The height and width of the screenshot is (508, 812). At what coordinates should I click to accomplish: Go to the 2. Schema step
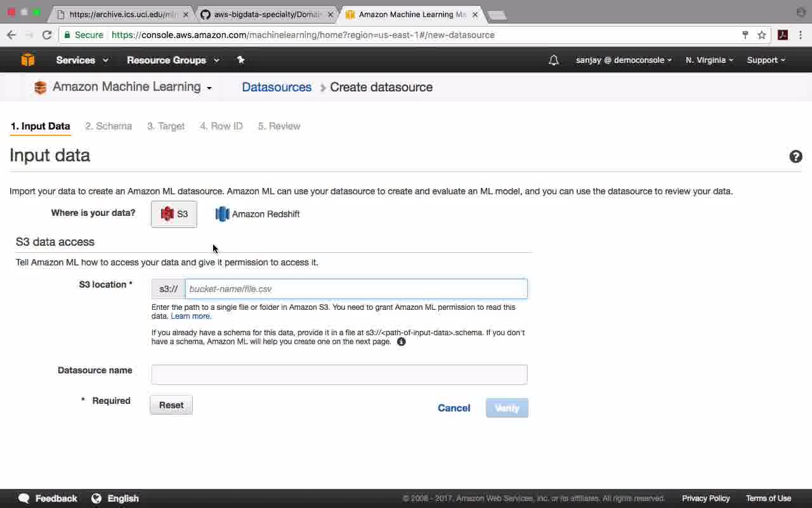click(108, 126)
